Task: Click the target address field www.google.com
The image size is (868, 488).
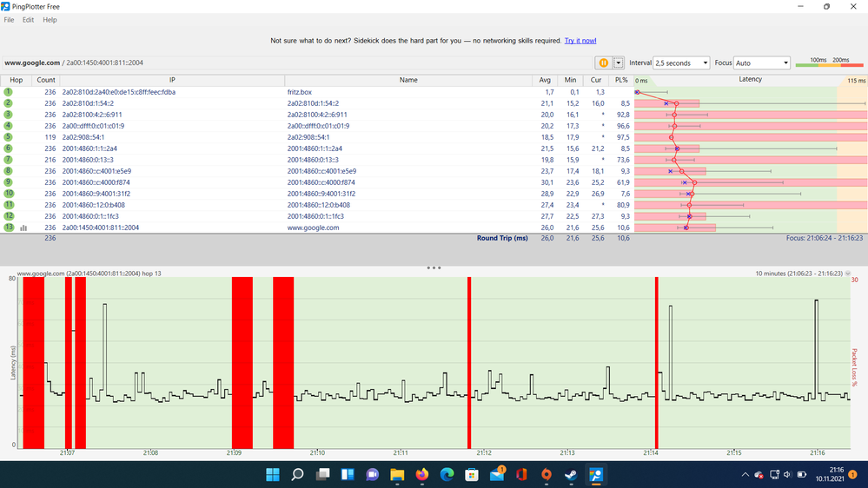Action: tap(296, 63)
